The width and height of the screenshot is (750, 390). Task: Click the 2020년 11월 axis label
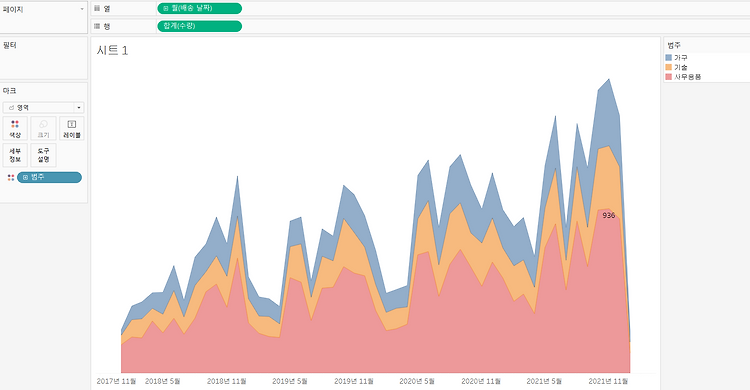click(481, 381)
